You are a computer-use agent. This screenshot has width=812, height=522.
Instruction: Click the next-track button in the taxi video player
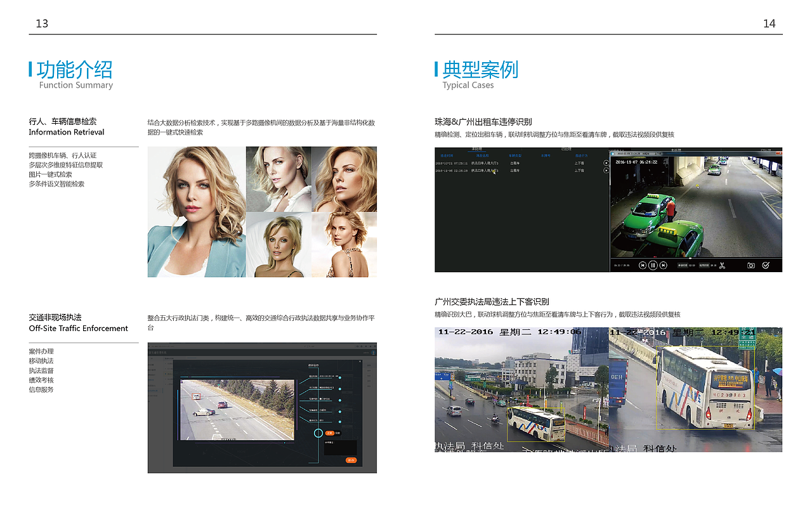tap(664, 265)
